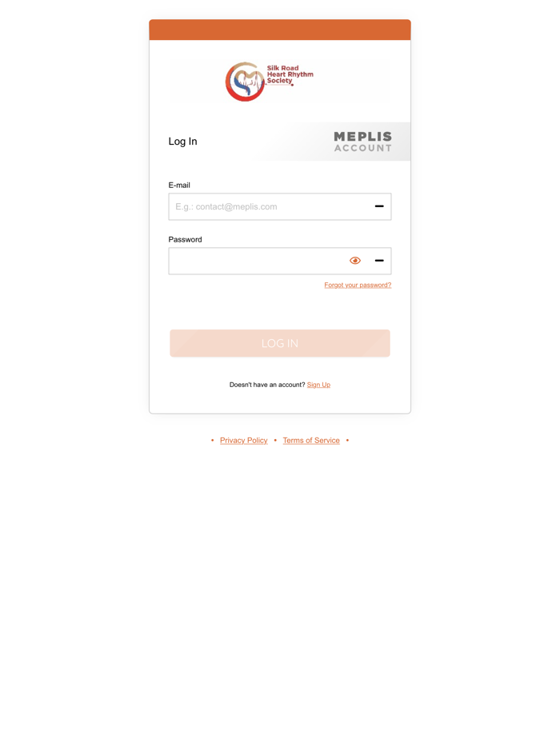Click the bullet between Privacy Policy and Terms

275,441
